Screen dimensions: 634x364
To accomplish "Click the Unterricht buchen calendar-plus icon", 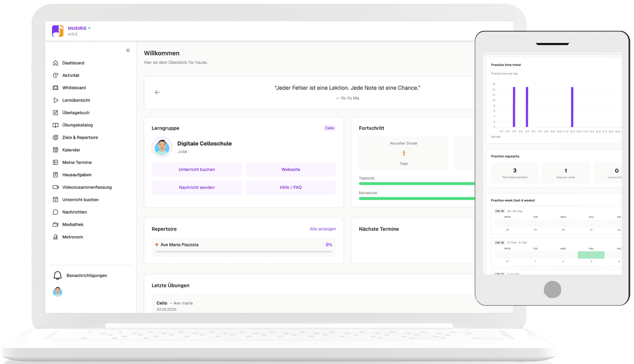I will click(x=55, y=200).
